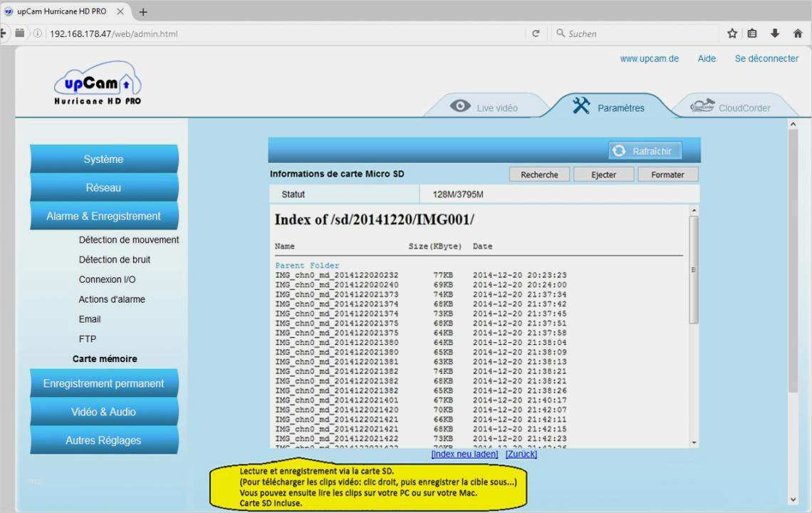Open a new browser tab
812x513 pixels.
click(x=143, y=12)
